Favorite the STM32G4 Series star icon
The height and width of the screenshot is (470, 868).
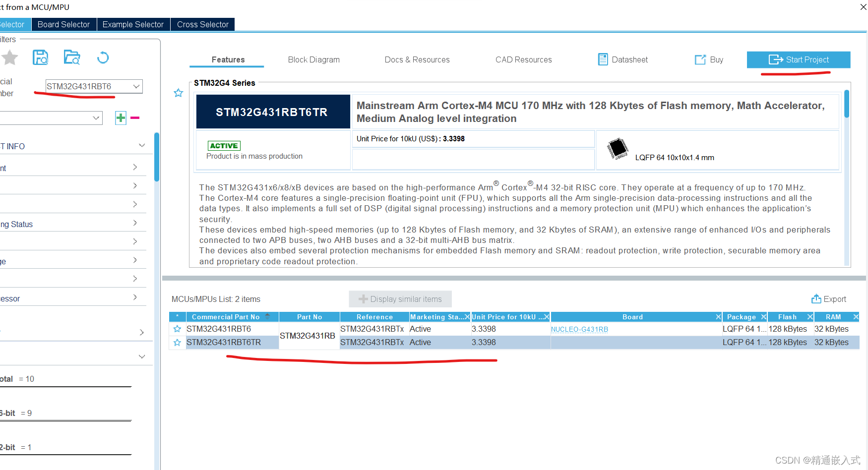click(x=179, y=93)
